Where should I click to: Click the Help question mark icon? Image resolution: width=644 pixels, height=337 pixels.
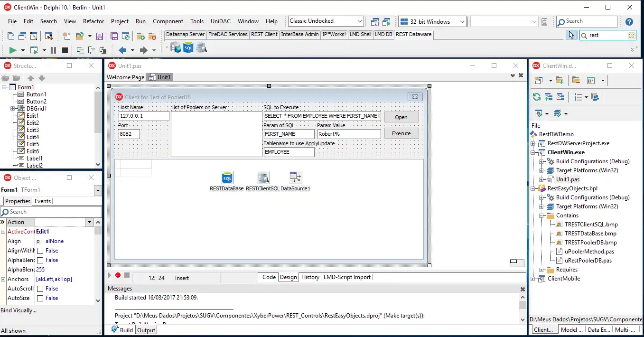629,21
